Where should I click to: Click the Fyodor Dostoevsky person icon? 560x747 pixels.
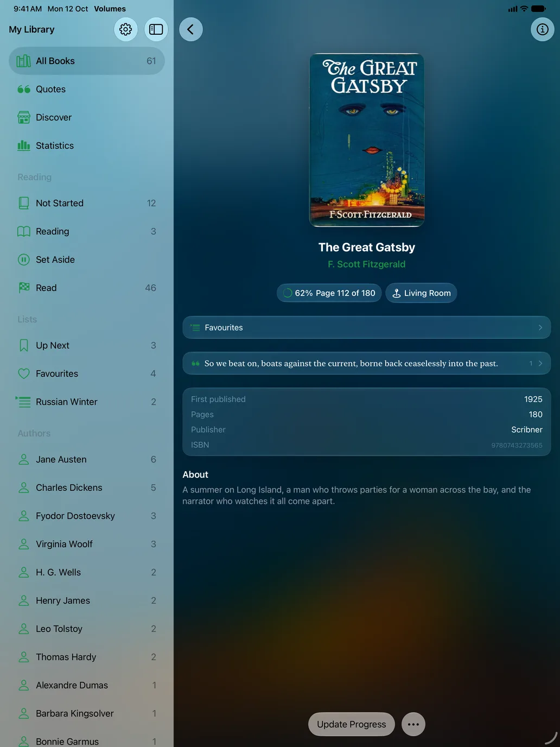[x=24, y=516]
